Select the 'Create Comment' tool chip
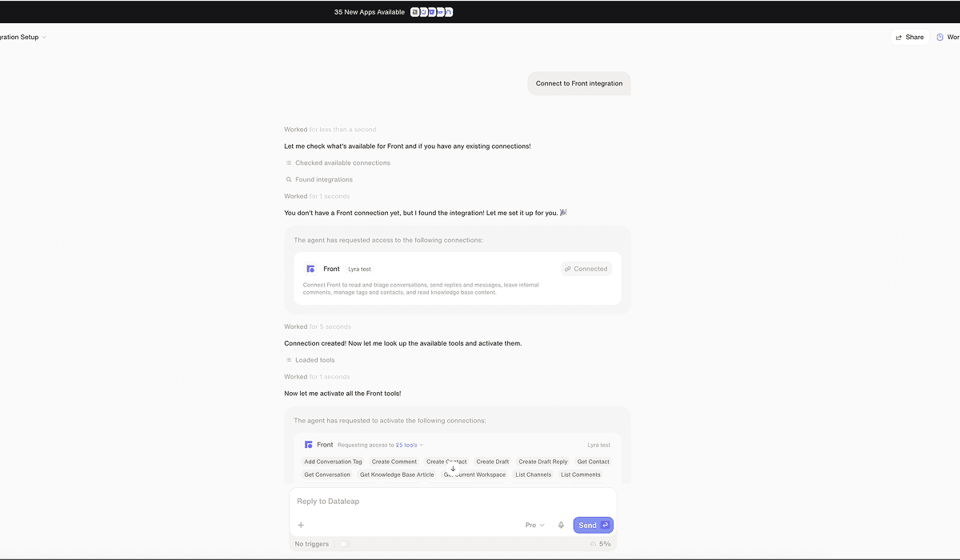Viewport: 960px width, 560px height. pos(394,462)
